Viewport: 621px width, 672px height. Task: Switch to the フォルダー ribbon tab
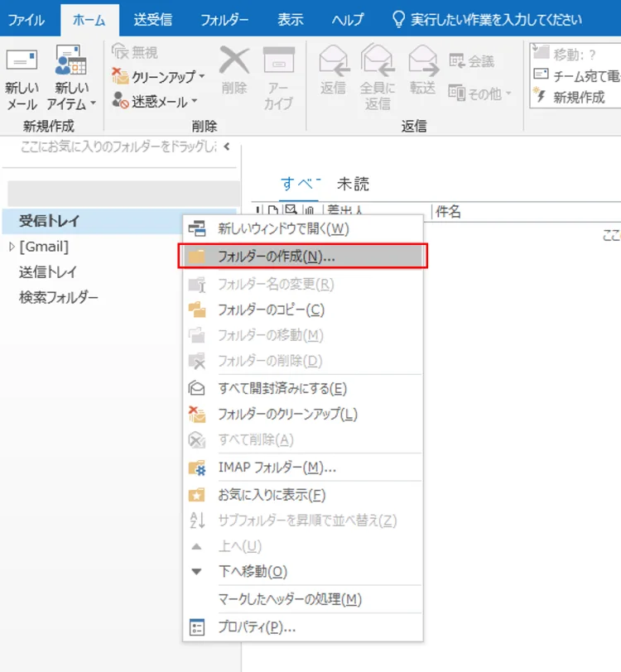[224, 19]
